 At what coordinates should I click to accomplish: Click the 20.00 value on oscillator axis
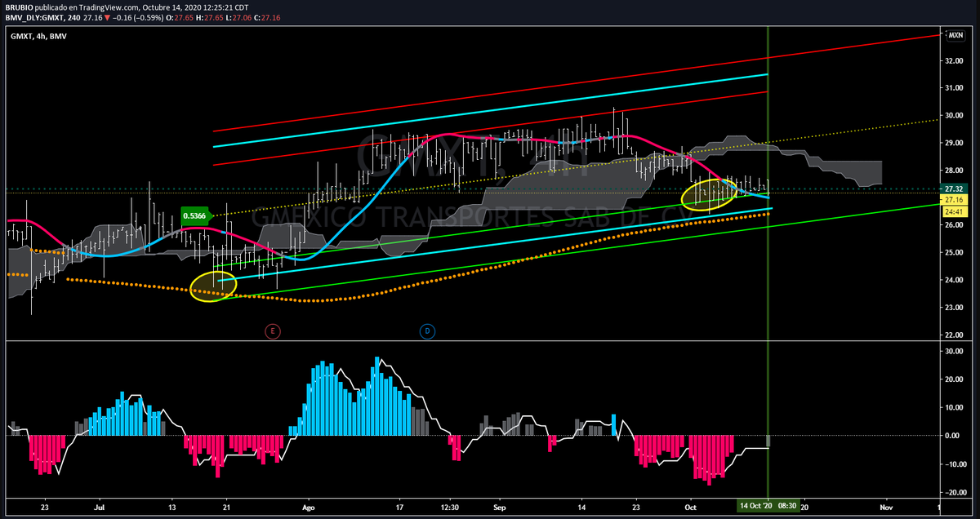[x=955, y=379]
